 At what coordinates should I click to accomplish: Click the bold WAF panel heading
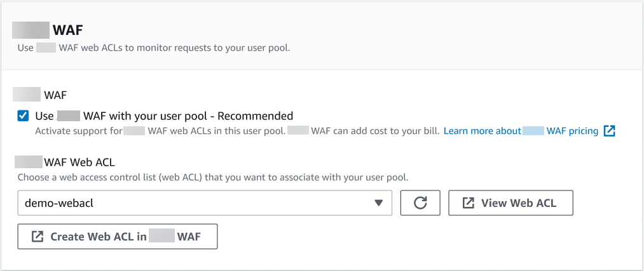pyautogui.click(x=69, y=30)
